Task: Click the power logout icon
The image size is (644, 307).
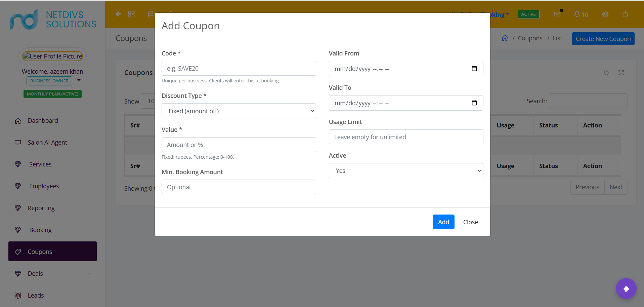Action: (x=625, y=14)
